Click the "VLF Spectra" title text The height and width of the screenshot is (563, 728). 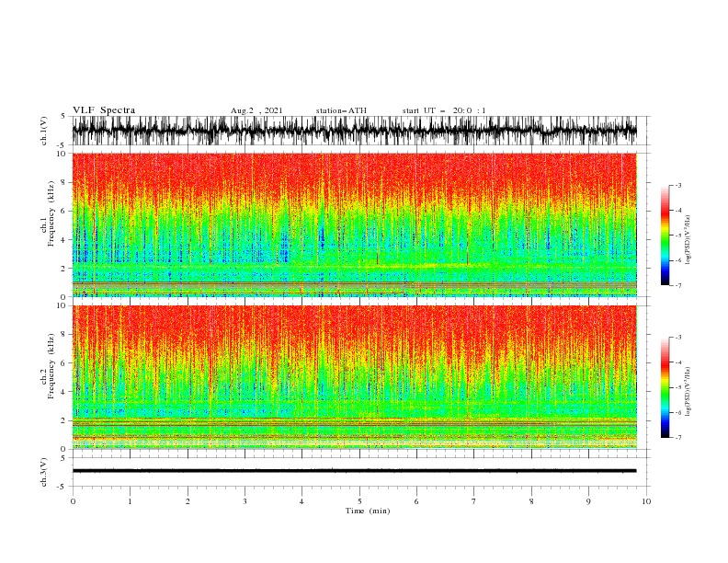(x=104, y=110)
